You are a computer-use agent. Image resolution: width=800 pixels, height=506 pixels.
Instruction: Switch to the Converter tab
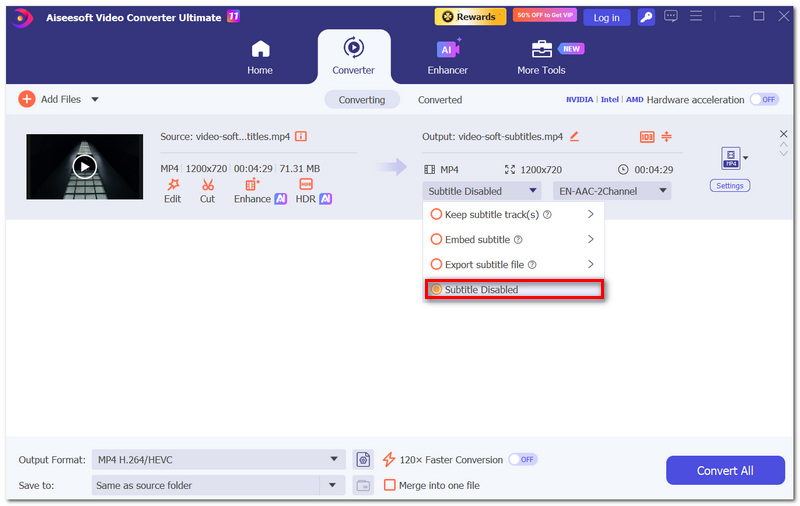[354, 57]
